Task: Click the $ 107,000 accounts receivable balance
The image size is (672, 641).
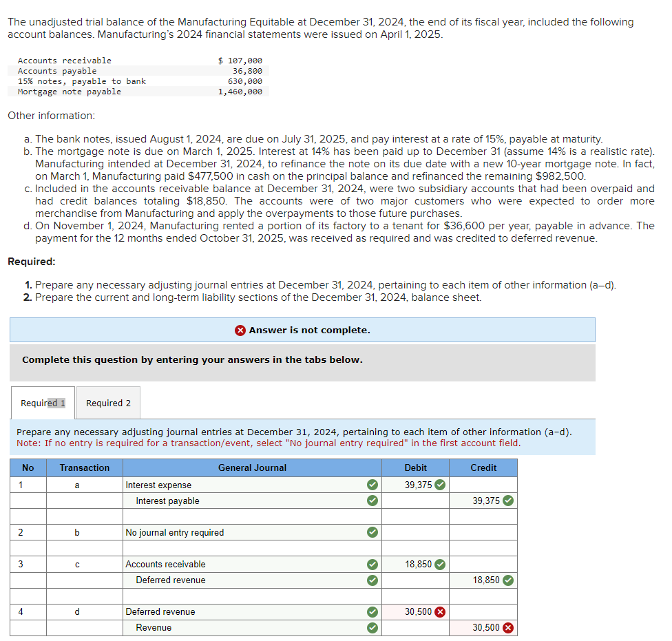Action: [x=240, y=61]
